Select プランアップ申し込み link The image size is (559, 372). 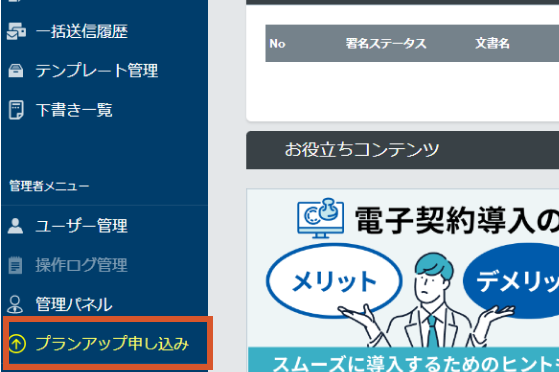pyautogui.click(x=112, y=343)
